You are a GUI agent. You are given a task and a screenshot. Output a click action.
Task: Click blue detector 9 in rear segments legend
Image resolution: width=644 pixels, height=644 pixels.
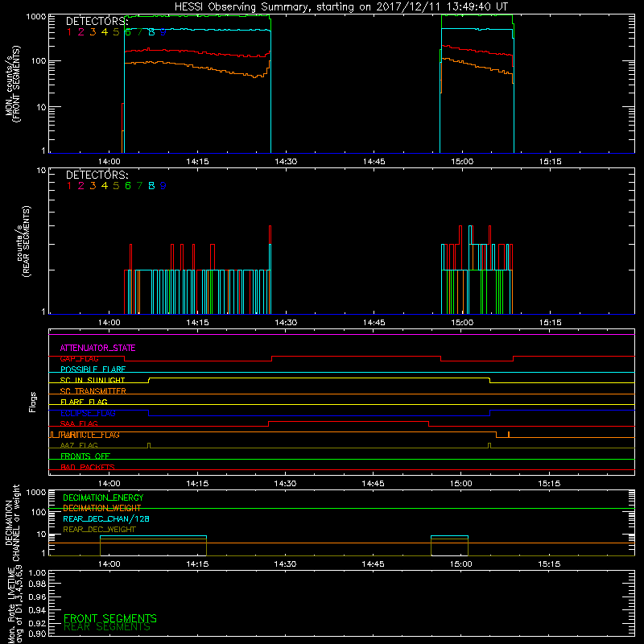point(163,186)
